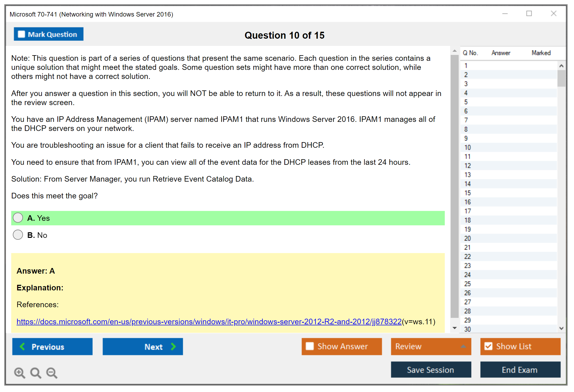This screenshot has height=392, width=574.
Task: Click the reset zoom magnifier icon
Action: point(36,373)
